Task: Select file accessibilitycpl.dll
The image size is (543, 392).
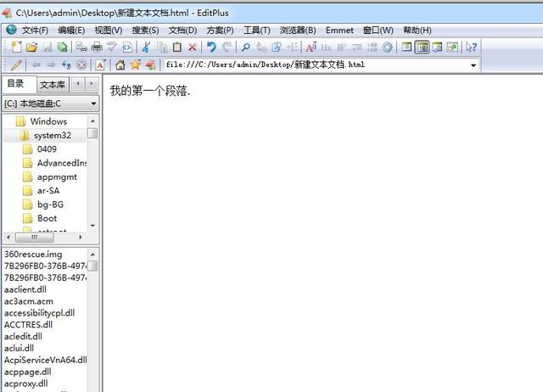Action: pyautogui.click(x=40, y=313)
